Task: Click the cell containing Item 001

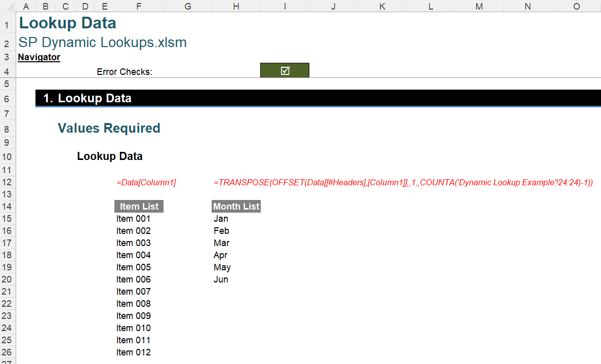Action: click(133, 218)
